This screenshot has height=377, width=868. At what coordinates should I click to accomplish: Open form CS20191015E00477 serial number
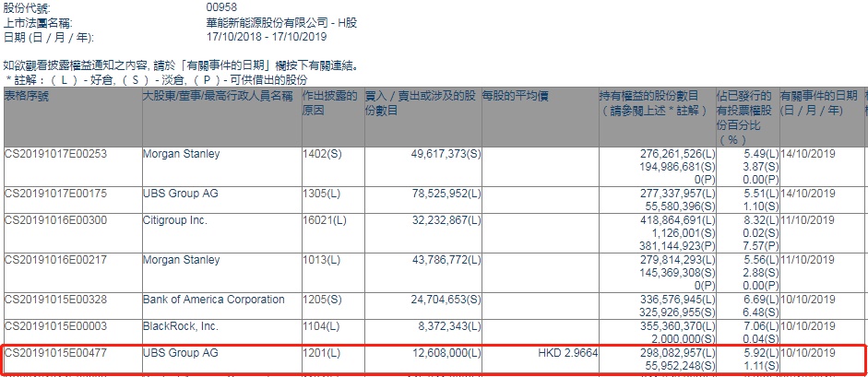55,352
